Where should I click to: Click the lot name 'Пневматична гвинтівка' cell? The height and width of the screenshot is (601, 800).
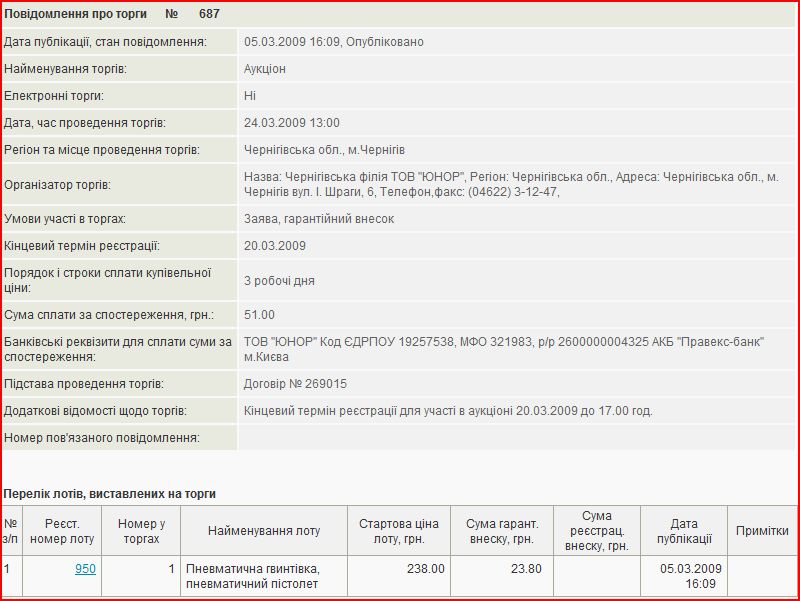[x=252, y=575]
